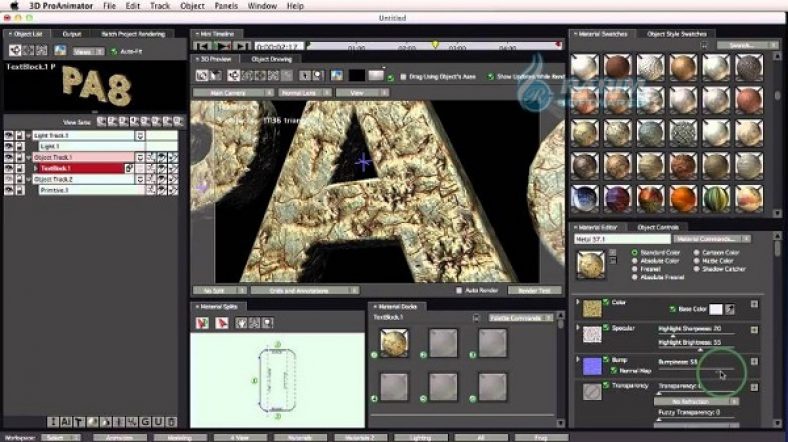788x442 pixels.
Task: Switch to the Object Style Swatches tab
Action: pos(677,33)
